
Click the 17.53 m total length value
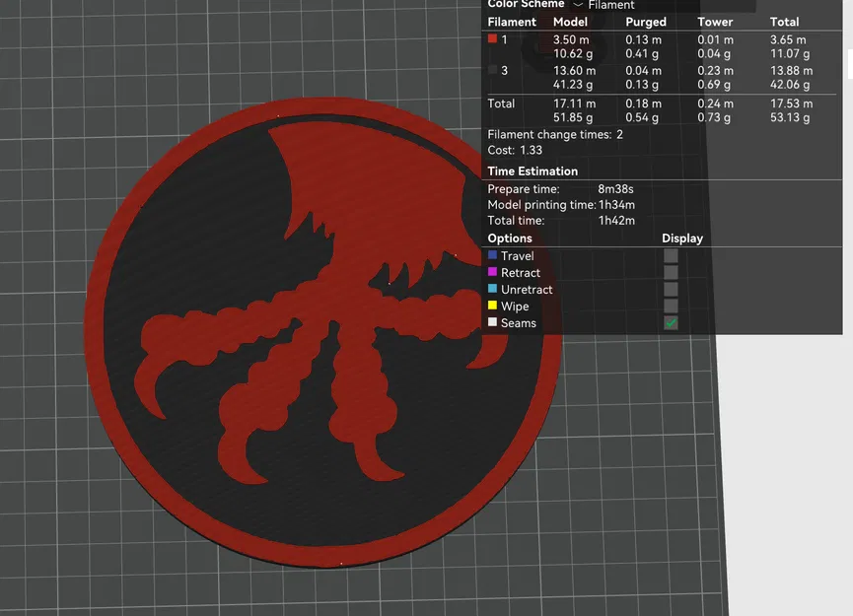pyautogui.click(x=791, y=103)
